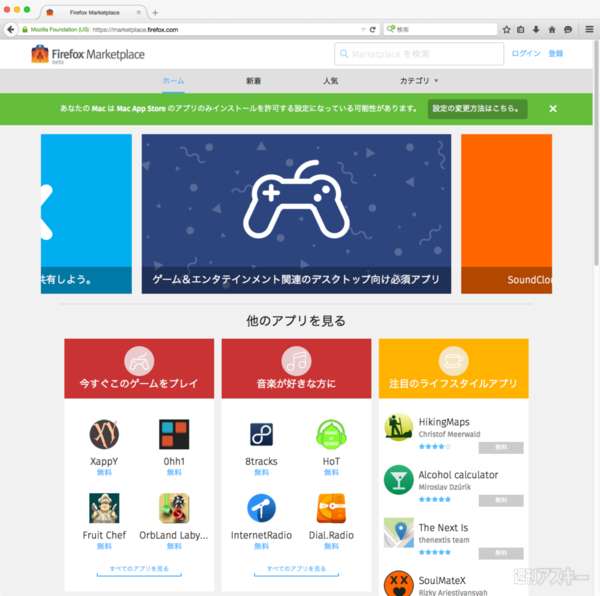Open The Next Is map icon
The image size is (600, 596).
[x=399, y=532]
